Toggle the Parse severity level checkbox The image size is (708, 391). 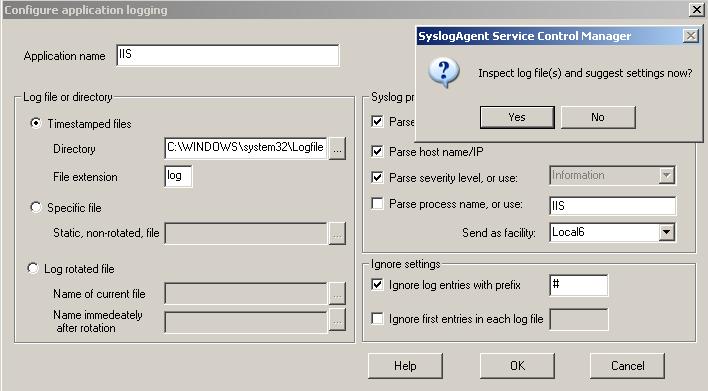pyautogui.click(x=377, y=177)
